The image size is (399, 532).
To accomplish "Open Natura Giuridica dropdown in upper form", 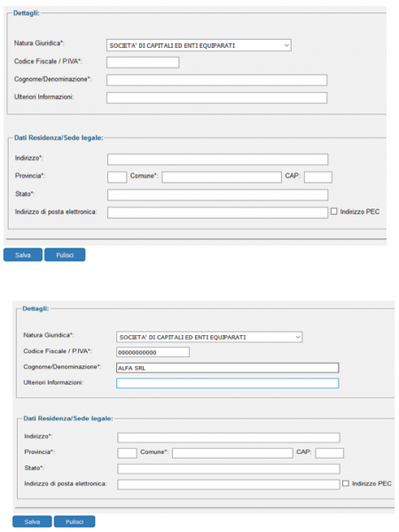I will click(x=199, y=45).
